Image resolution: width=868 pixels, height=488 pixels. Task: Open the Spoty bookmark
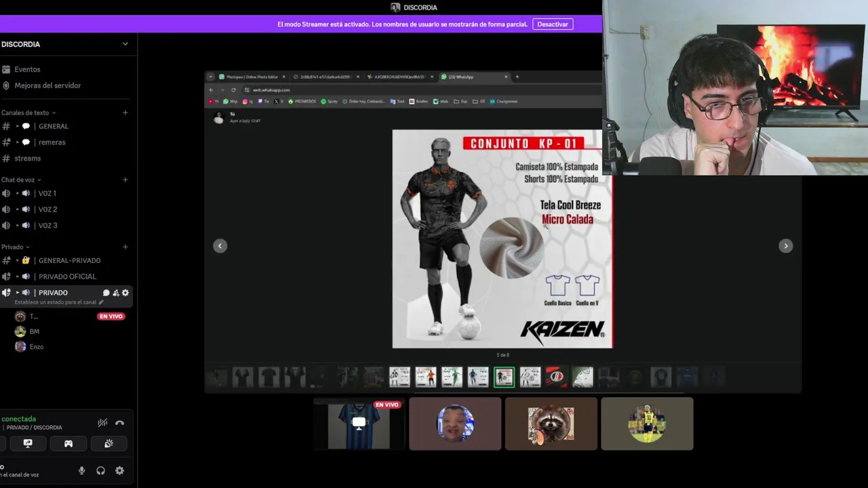coord(329,101)
